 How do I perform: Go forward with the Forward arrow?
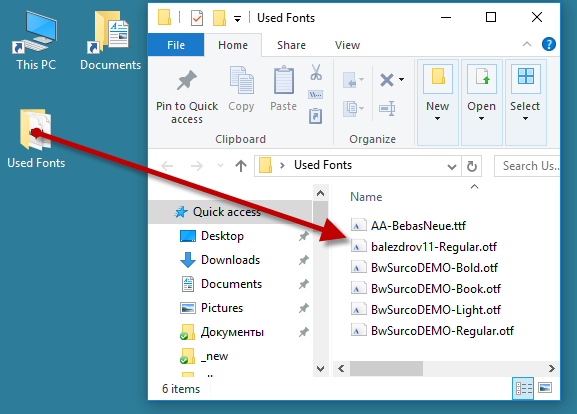197,166
